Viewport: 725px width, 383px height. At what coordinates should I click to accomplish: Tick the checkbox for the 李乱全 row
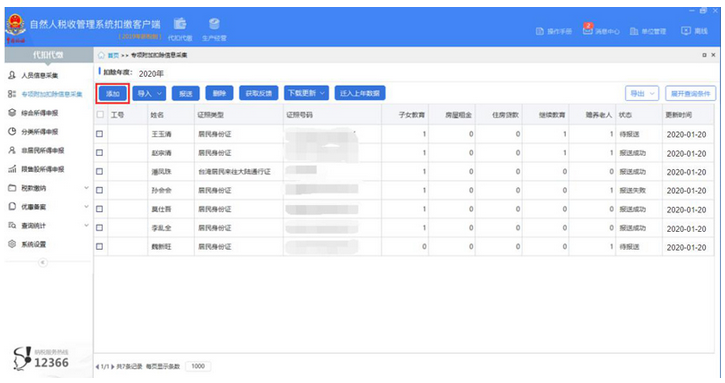coord(99,228)
